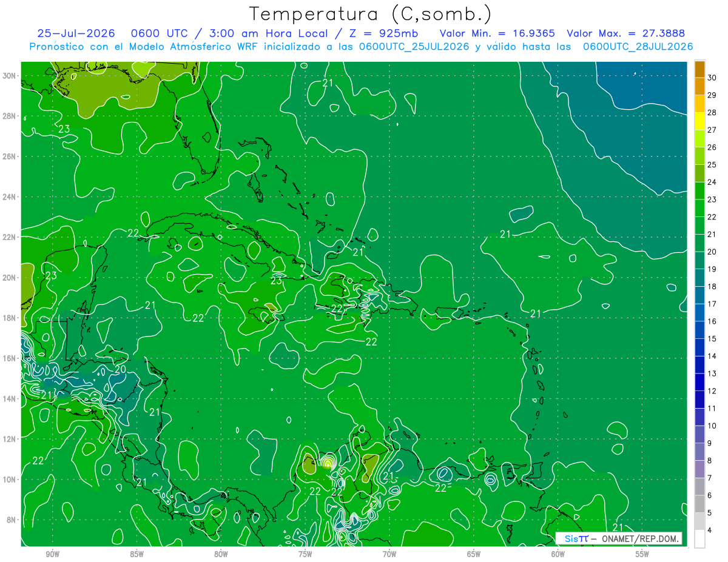Screen dimensions: 728x562
Task: Click the legend swatch between 12 and 13
Action: click(699, 382)
